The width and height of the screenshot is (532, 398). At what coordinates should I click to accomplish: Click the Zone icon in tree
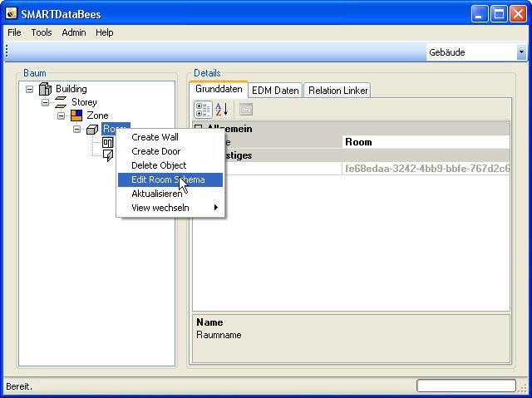[76, 115]
